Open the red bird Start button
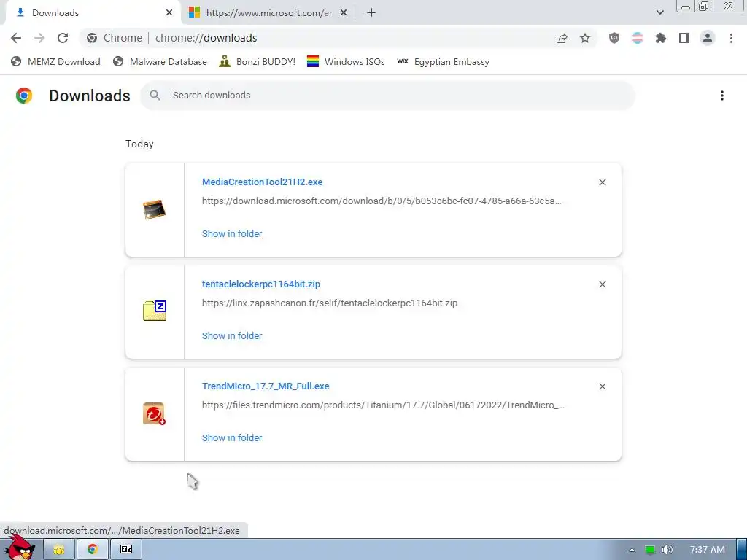 click(x=21, y=548)
